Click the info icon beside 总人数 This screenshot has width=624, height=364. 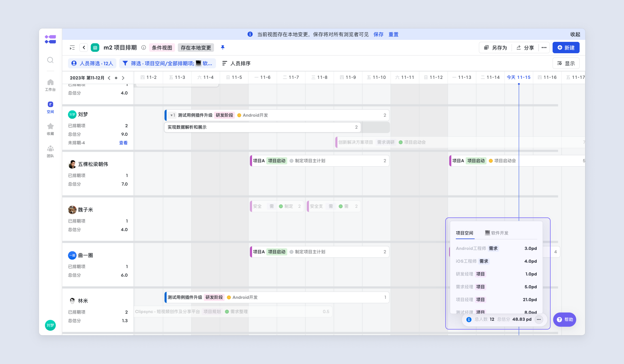pos(469,319)
